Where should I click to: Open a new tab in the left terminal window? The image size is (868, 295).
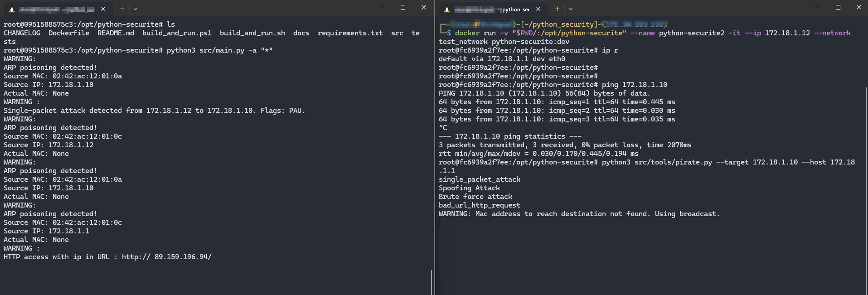tap(122, 9)
